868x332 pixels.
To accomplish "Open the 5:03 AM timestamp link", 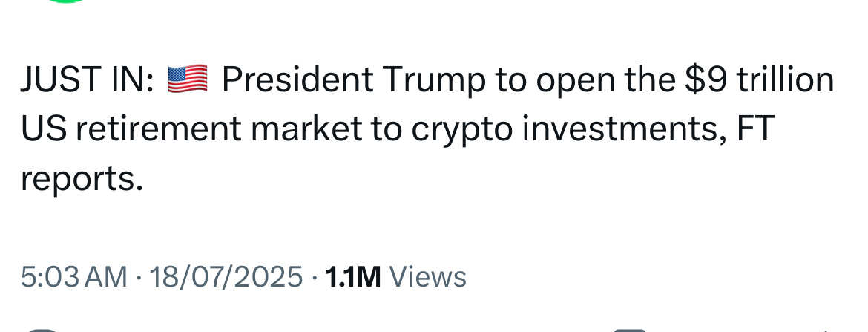I will coord(74,277).
